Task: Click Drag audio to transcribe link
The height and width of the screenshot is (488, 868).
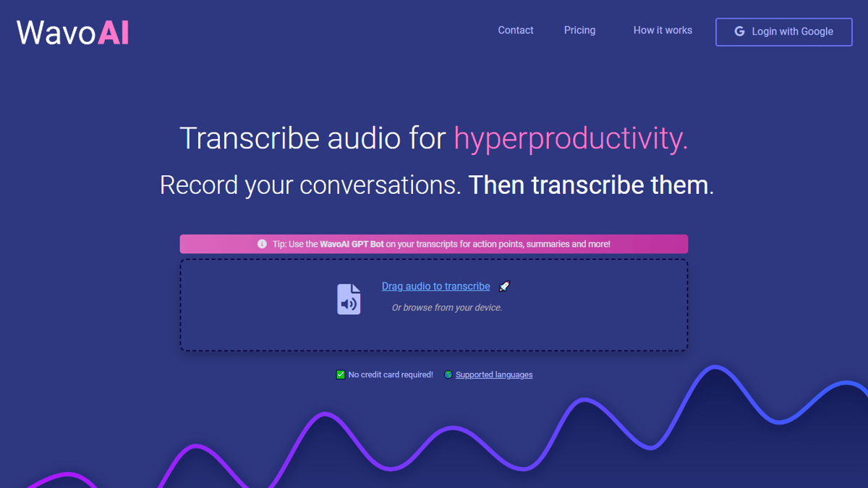Action: pos(436,287)
